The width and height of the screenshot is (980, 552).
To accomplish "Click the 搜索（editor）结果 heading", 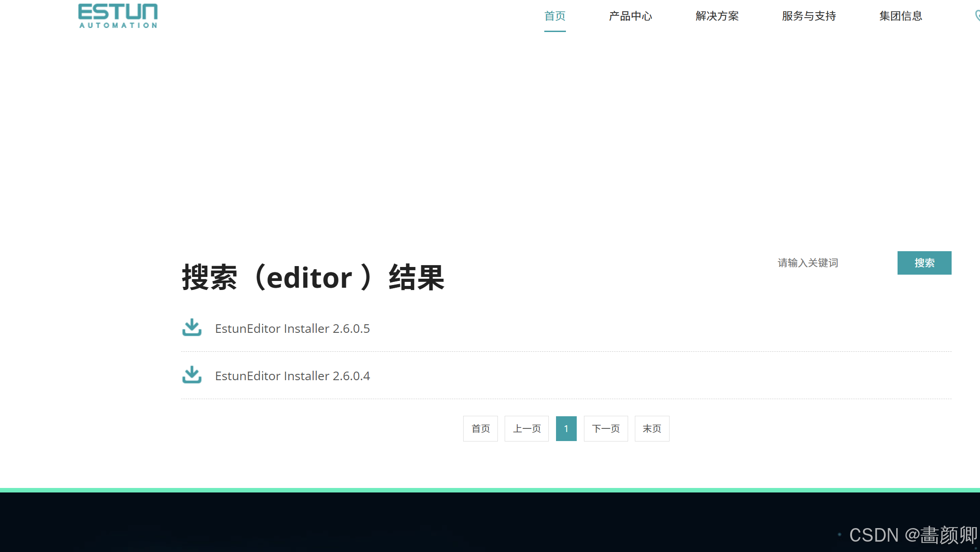I will pyautogui.click(x=313, y=277).
